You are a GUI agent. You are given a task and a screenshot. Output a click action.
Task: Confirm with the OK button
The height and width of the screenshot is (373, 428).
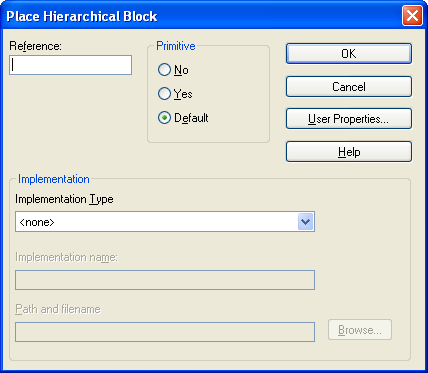[349, 54]
